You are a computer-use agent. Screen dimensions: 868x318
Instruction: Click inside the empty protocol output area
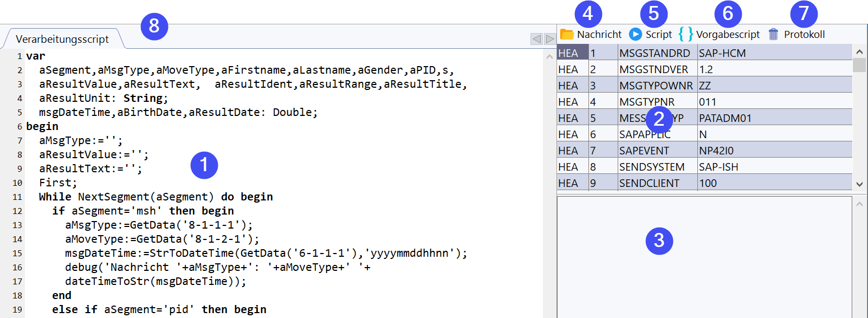[x=704, y=271]
